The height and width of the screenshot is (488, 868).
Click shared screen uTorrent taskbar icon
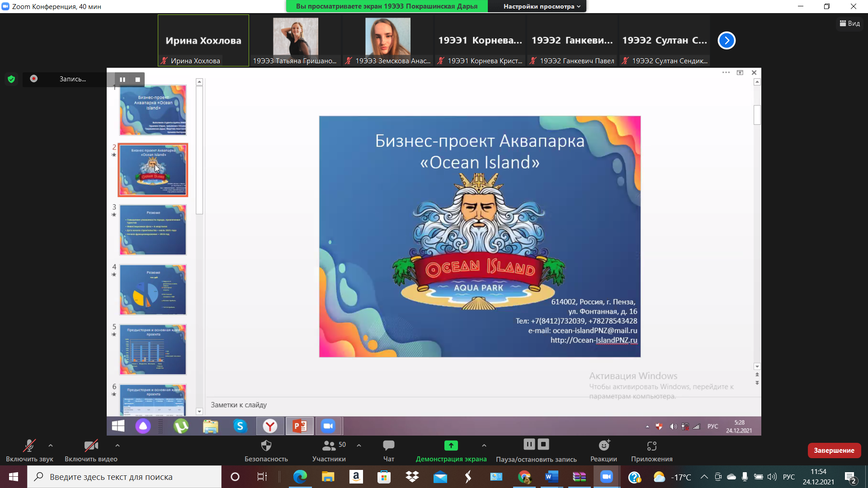181,426
